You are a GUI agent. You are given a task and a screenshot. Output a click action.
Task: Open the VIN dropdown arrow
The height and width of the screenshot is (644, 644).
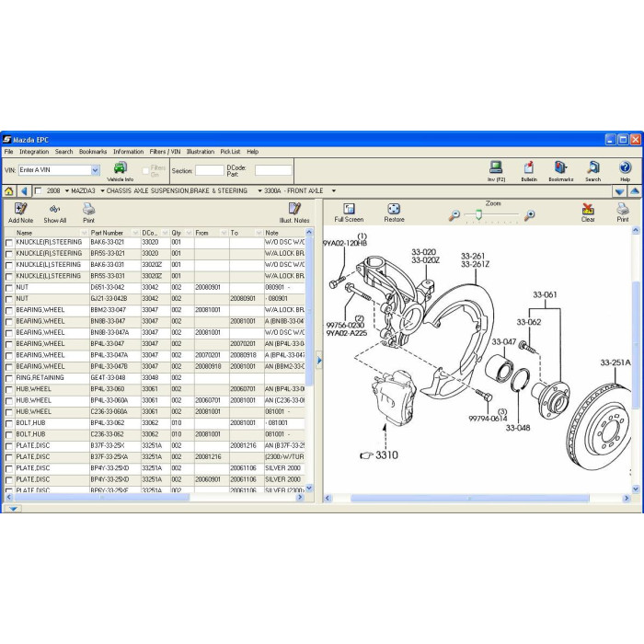pyautogui.click(x=95, y=170)
